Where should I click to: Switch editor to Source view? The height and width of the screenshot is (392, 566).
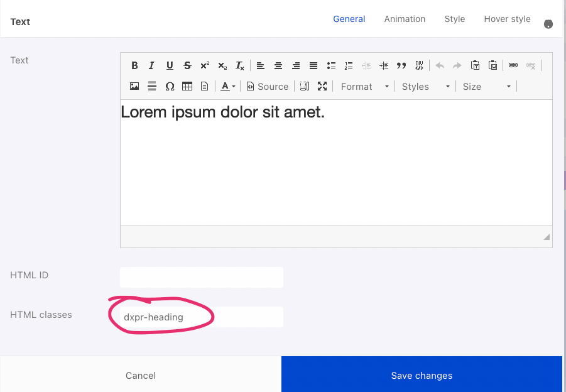coord(268,86)
